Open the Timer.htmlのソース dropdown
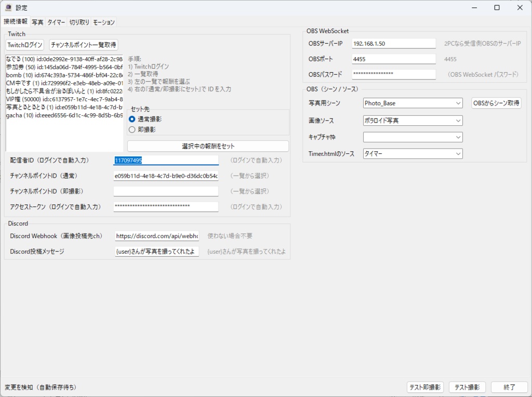532x397 pixels. click(413, 154)
